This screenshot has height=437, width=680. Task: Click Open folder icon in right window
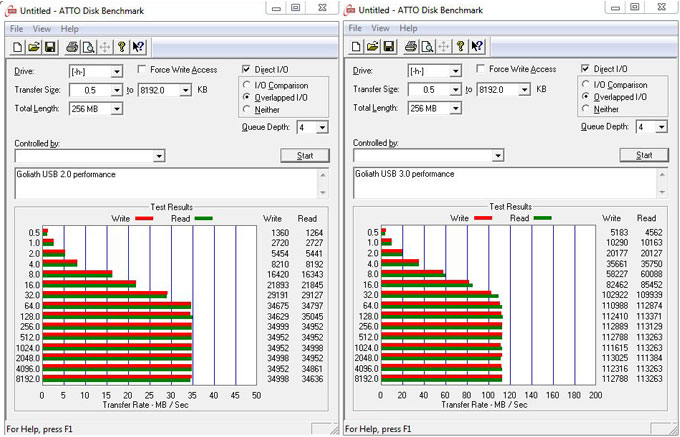[373, 46]
